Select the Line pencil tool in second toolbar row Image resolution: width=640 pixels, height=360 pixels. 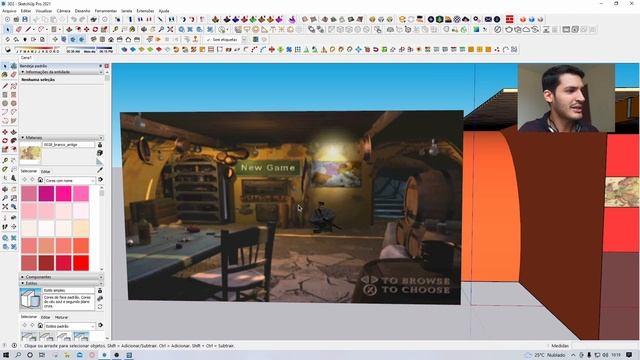pos(28,29)
